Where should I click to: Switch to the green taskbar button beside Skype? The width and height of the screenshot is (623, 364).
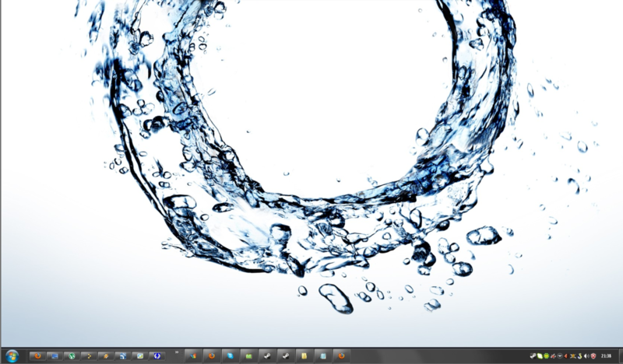tap(248, 355)
